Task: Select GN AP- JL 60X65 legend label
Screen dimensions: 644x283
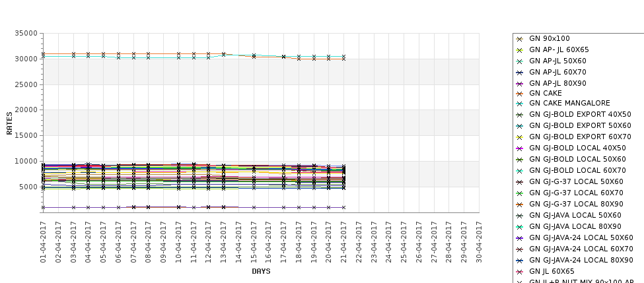Action: pyautogui.click(x=559, y=49)
